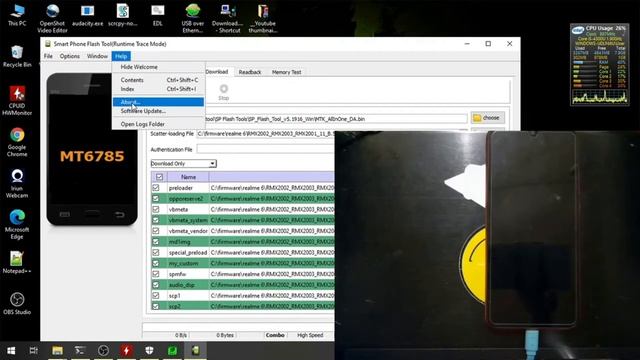The width and height of the screenshot is (640, 360).
Task: Open File Explorer from the taskbar
Action: pos(57,351)
